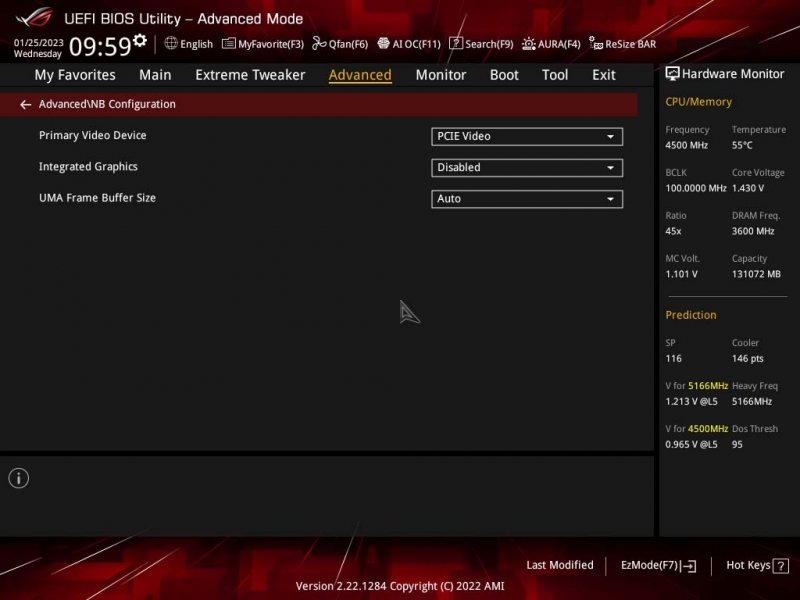
Task: Click the Dos Thresh value 95
Action: 737,444
